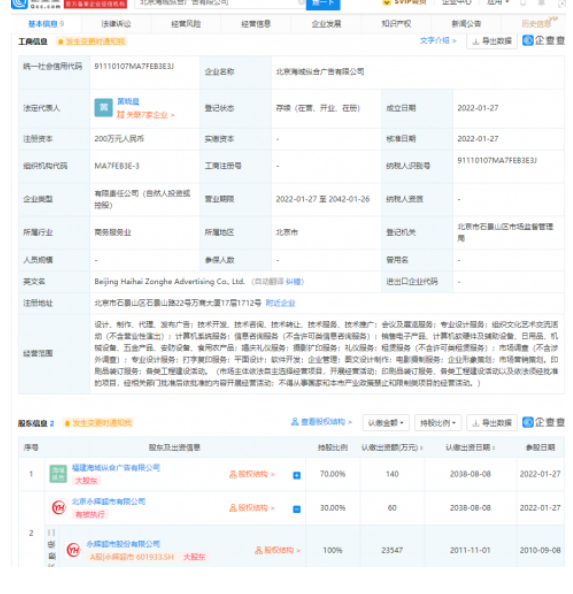Collapse 北京永辉超市 row with blue minus icon

(x=297, y=509)
